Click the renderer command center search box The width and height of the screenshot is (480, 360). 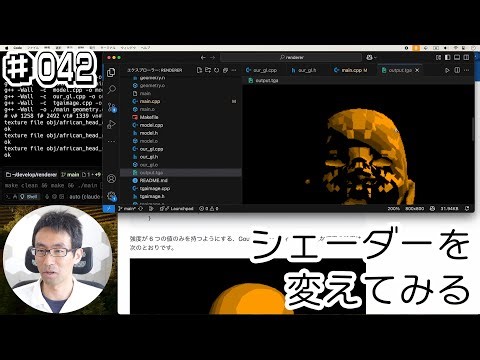291,58
